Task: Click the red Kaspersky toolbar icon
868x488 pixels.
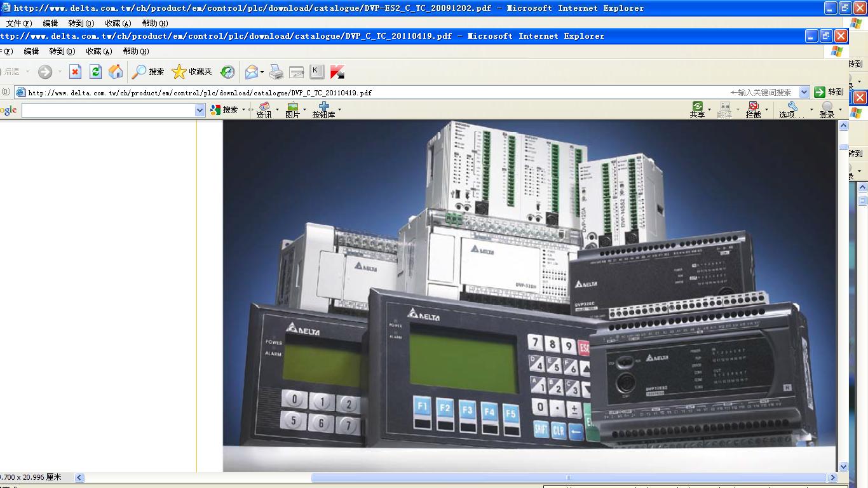Action: [x=337, y=72]
